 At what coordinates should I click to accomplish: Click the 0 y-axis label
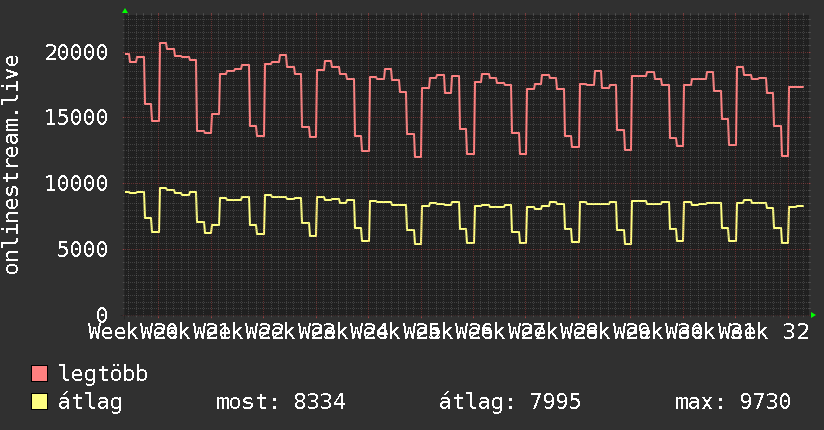pos(102,314)
